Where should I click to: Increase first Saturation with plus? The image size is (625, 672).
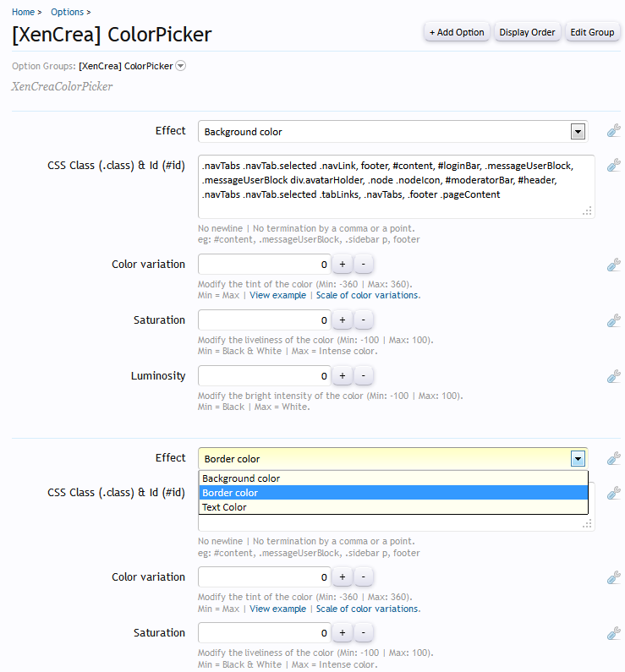click(x=342, y=320)
